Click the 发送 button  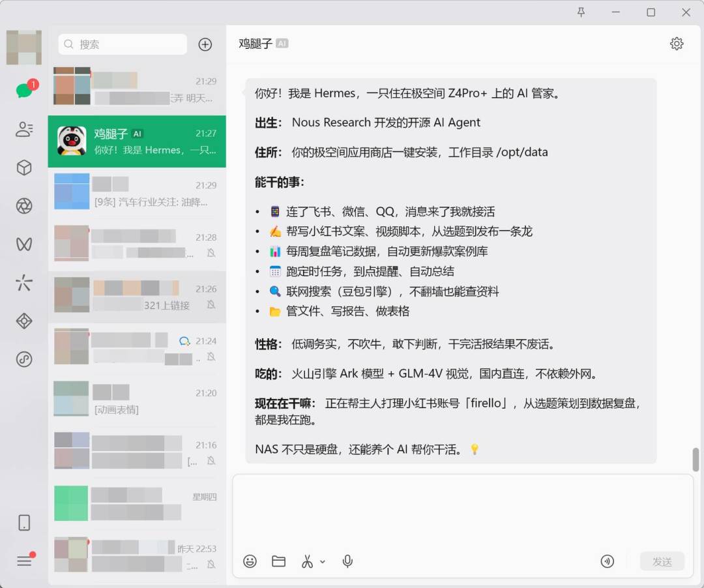click(662, 561)
